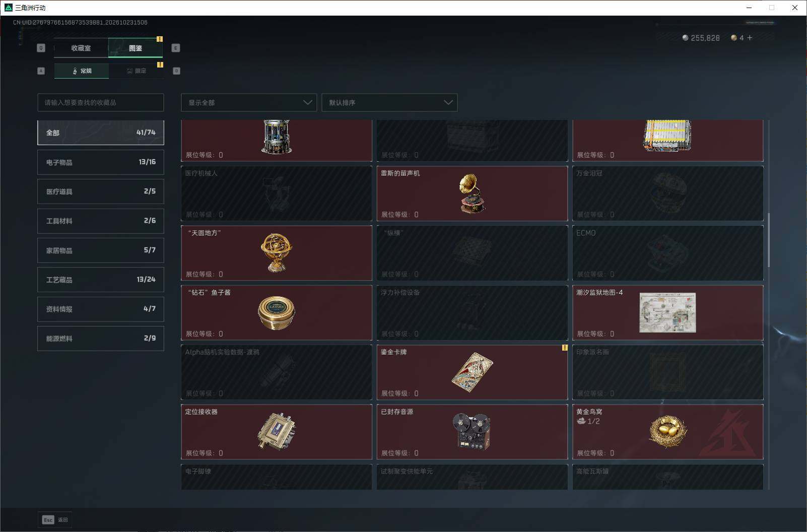Viewport: 807px width, 532px height.
Task: Click the plus icon to add currency
Action: (750, 38)
